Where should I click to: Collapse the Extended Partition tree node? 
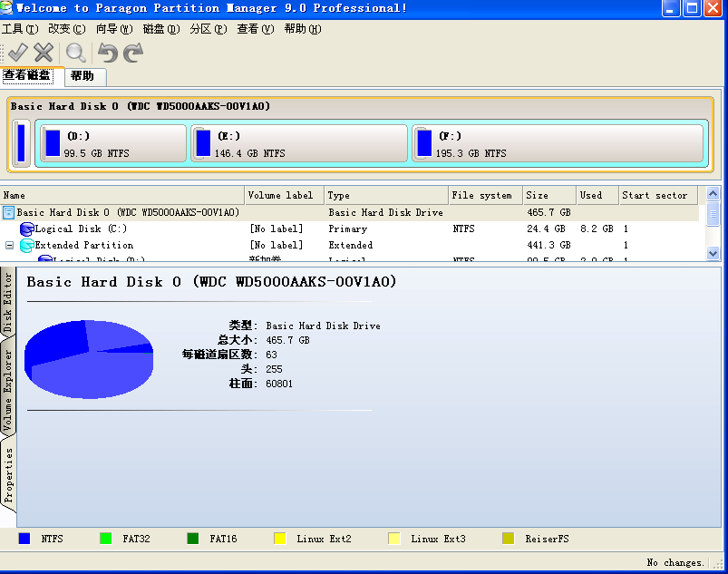point(10,246)
